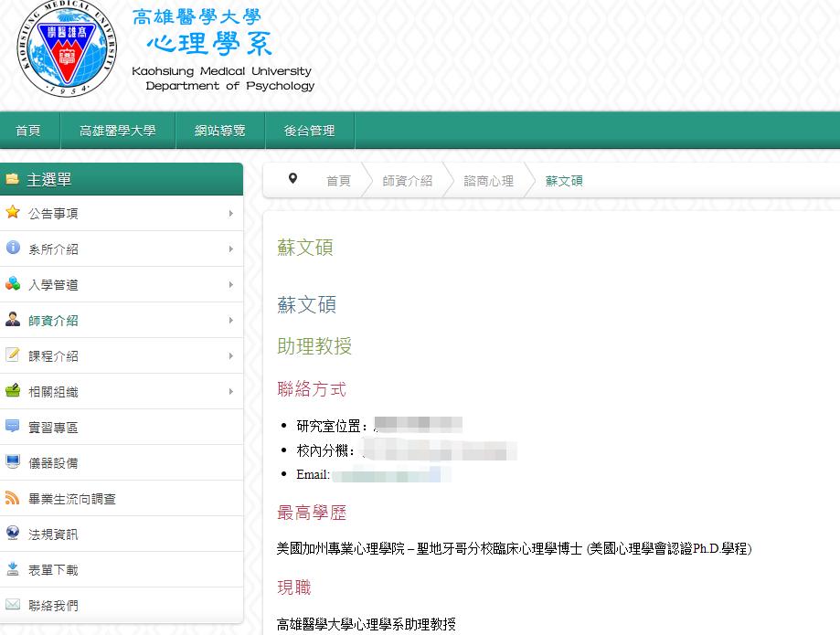Open 後台管理 in the green navigation bar
840x635 pixels.
[x=309, y=131]
